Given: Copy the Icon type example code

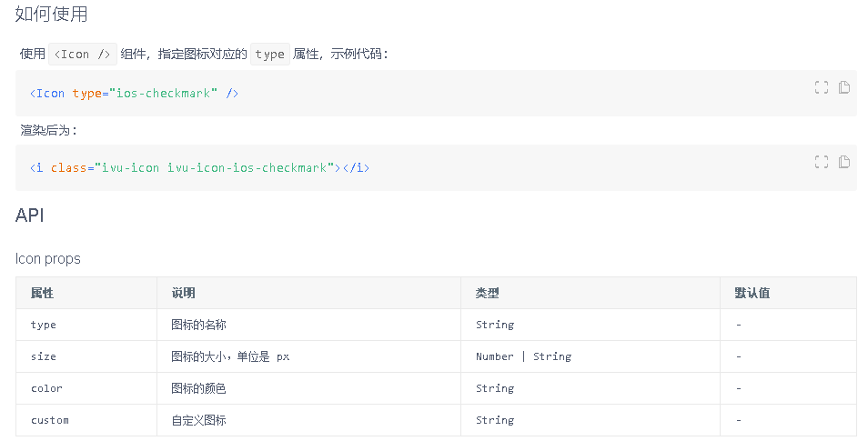Looking at the screenshot, I should (844, 87).
